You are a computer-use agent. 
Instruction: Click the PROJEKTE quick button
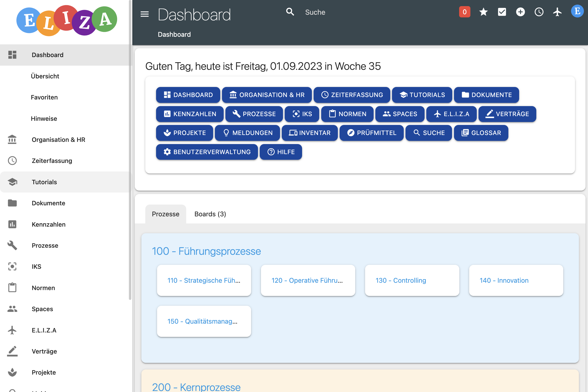click(x=184, y=133)
